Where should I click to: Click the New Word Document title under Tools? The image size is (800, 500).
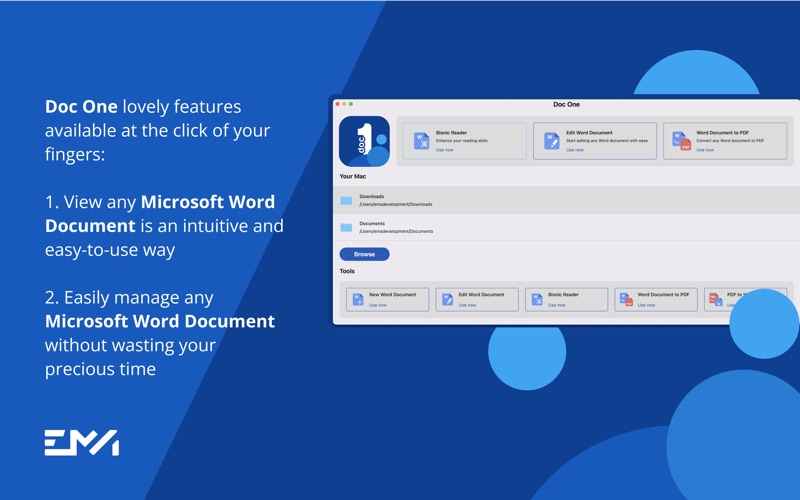(392, 295)
